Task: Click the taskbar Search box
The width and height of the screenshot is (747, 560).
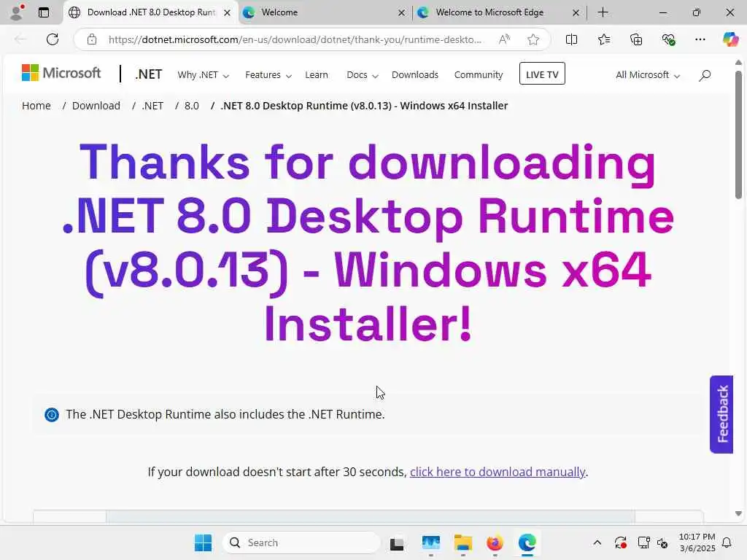Action: click(301, 542)
